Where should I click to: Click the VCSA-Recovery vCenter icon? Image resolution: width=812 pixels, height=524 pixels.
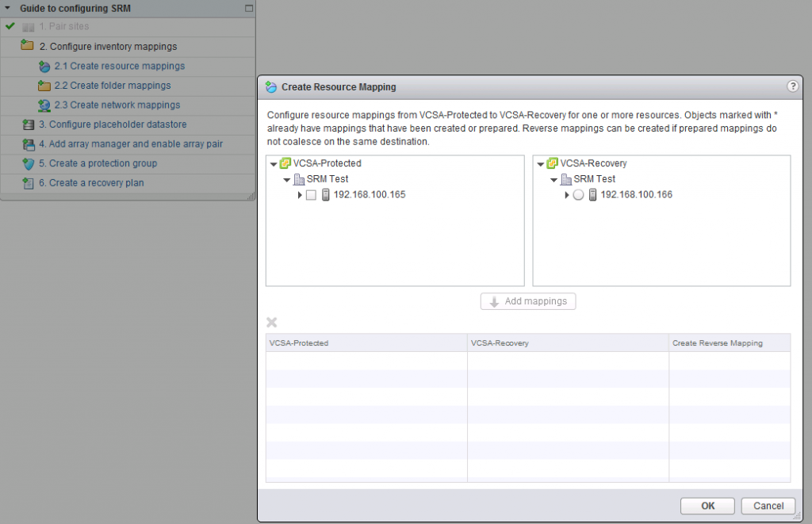[x=553, y=163]
